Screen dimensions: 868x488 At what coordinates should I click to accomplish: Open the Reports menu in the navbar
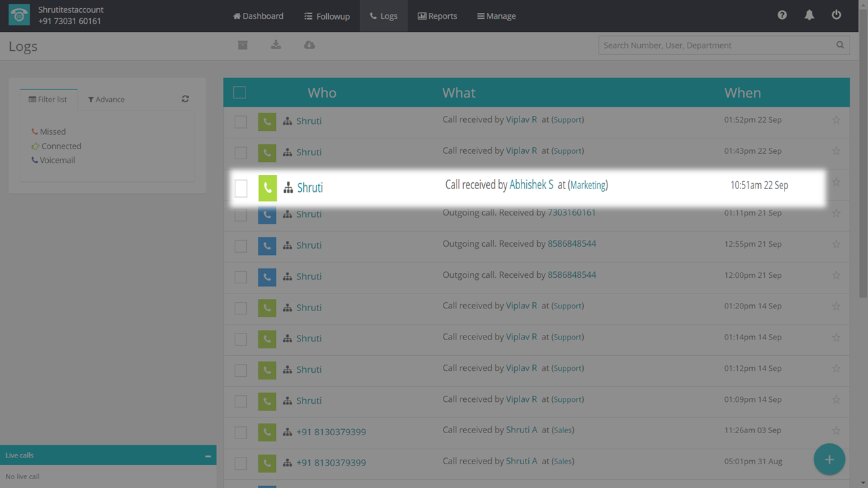click(437, 16)
